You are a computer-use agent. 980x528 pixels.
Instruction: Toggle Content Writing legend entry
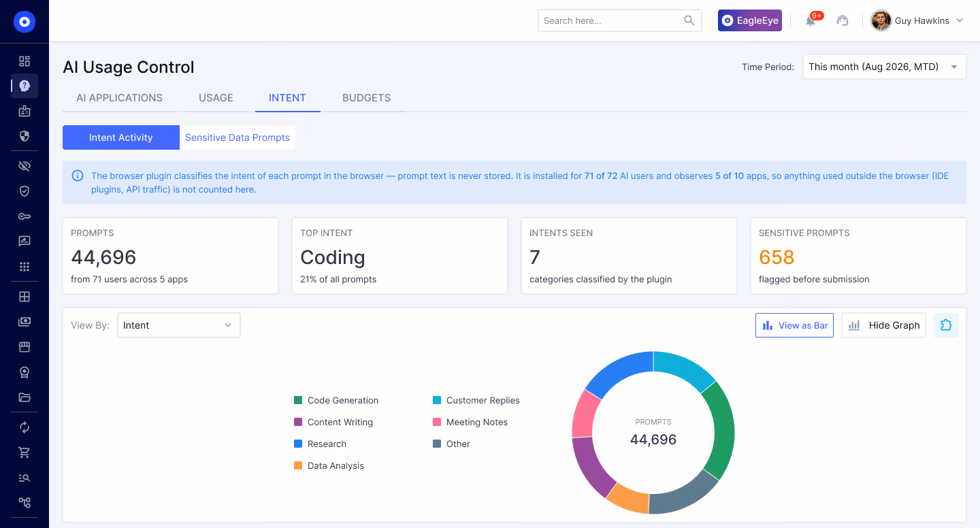pos(333,422)
